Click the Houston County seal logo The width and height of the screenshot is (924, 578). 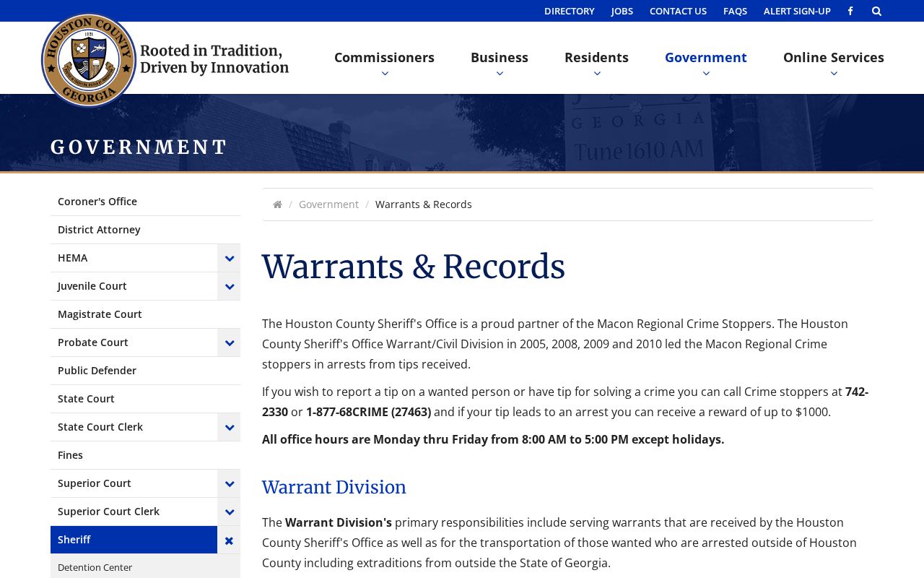89,60
